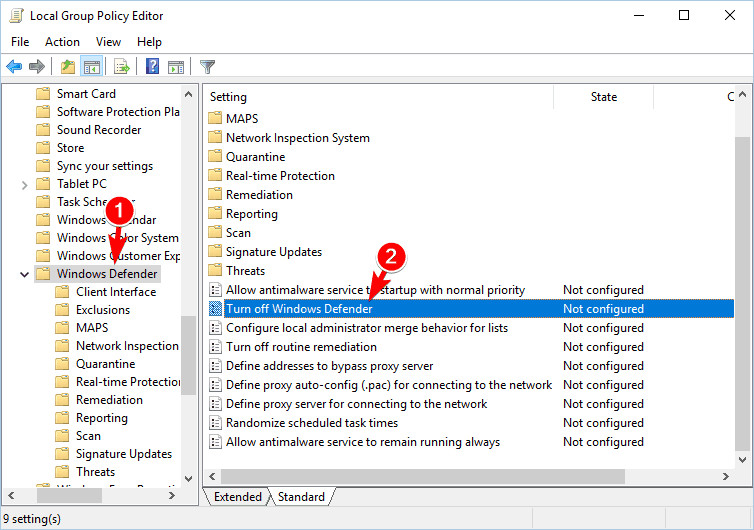Open Signature Updates folder in settings list
Image resolution: width=754 pixels, height=530 pixels.
274,252
